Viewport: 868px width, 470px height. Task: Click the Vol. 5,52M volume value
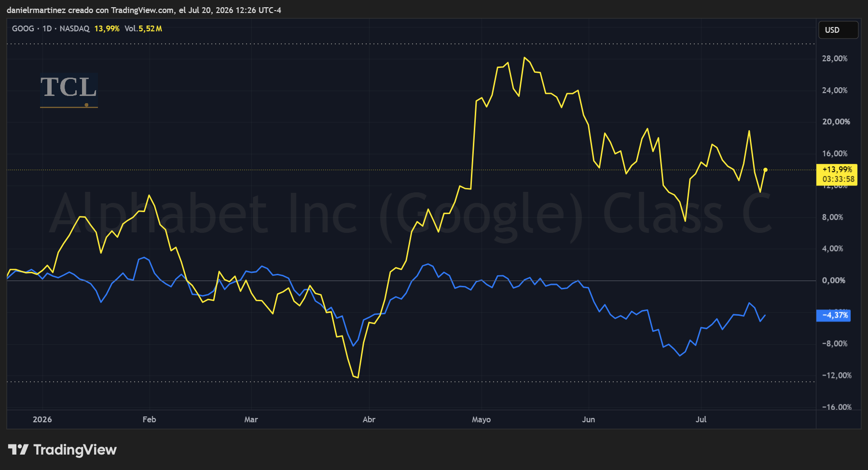click(143, 28)
